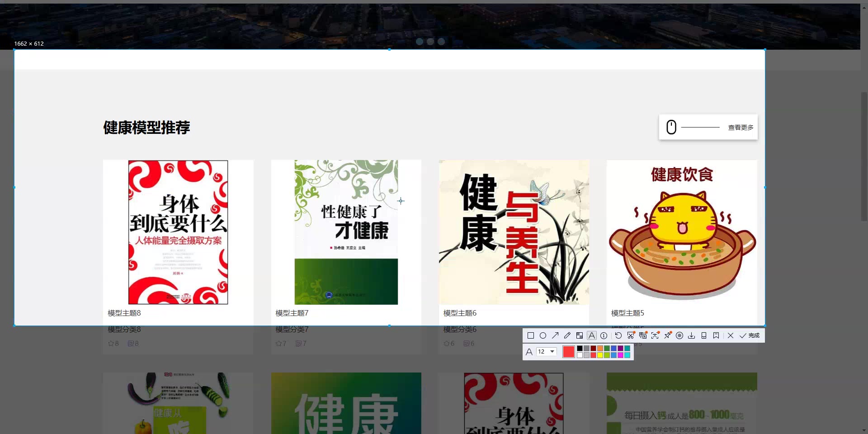868x434 pixels.
Task: Open the font size 12 dropdown
Action: coord(547,352)
